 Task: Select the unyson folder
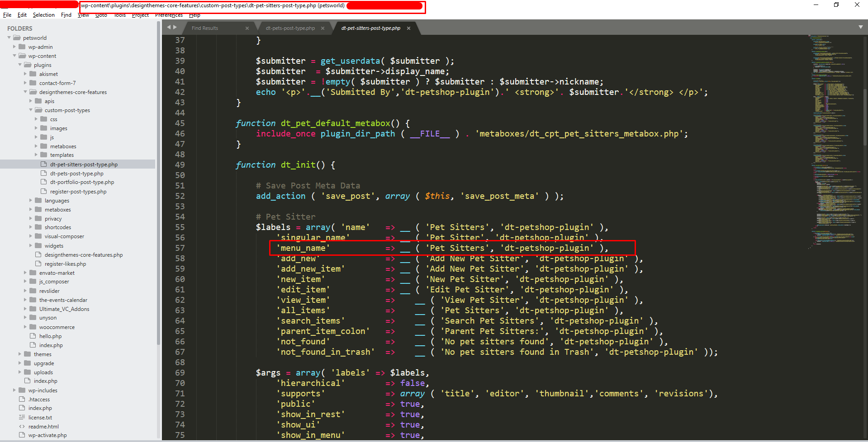47,318
